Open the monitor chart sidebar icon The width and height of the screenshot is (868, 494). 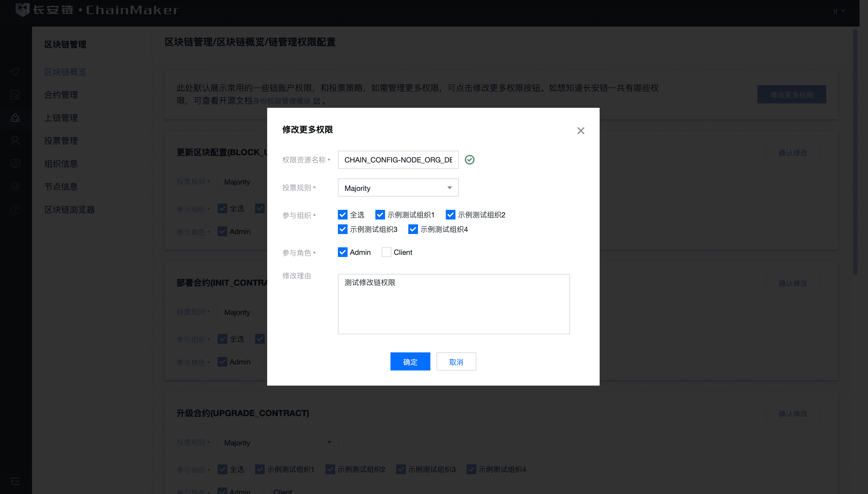(x=15, y=164)
